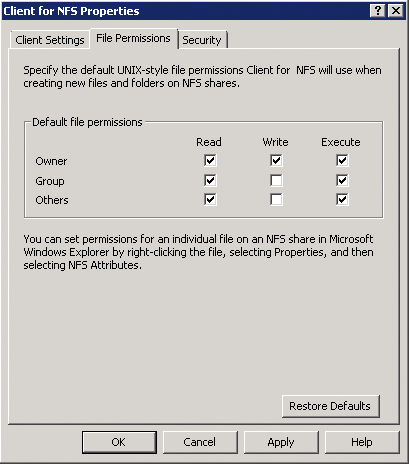The image size is (409, 464).
Task: Uncheck the Others Execute permission checkbox
Action: 342,199
